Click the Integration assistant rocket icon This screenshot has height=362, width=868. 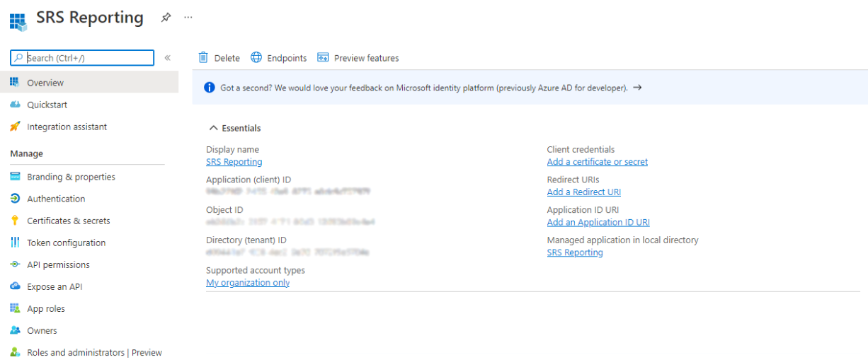tap(15, 127)
